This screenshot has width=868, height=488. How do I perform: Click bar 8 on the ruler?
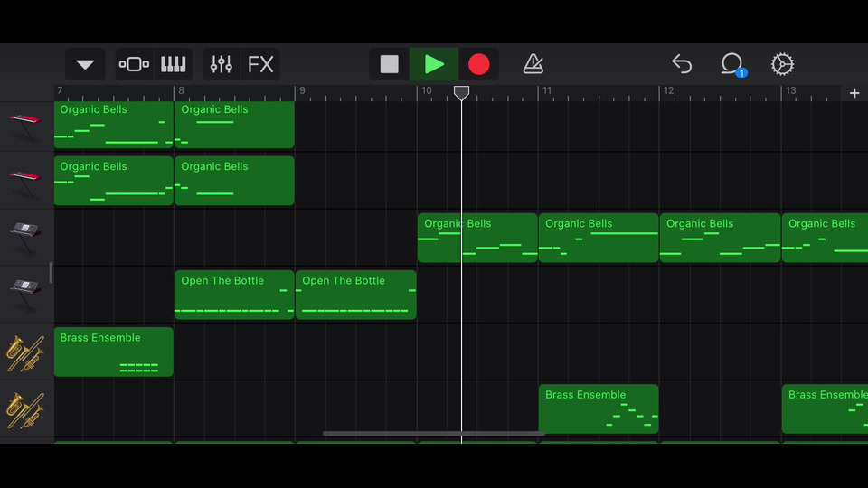pos(181,90)
